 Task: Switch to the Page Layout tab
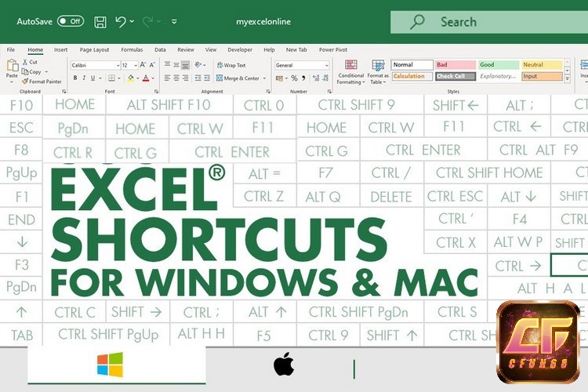point(94,49)
